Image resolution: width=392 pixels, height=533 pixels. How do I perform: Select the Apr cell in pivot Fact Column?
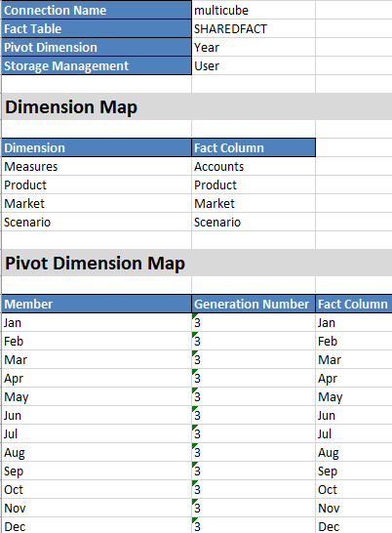[x=354, y=378]
